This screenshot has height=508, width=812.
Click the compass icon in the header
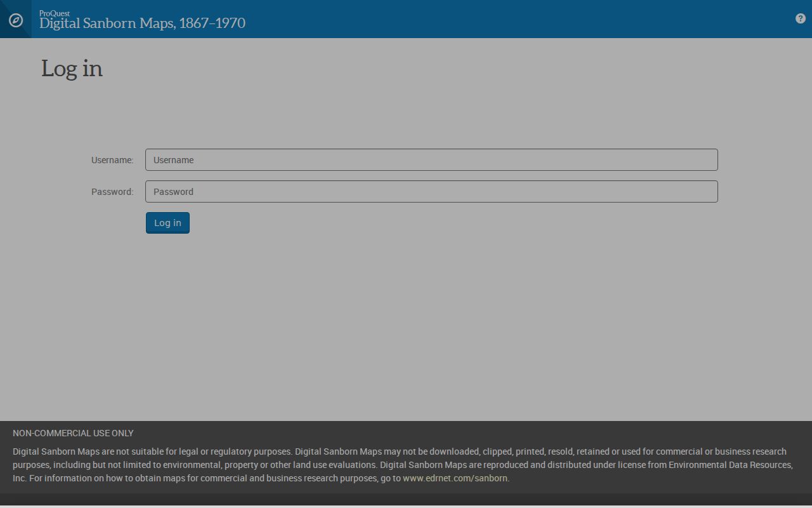pos(16,20)
